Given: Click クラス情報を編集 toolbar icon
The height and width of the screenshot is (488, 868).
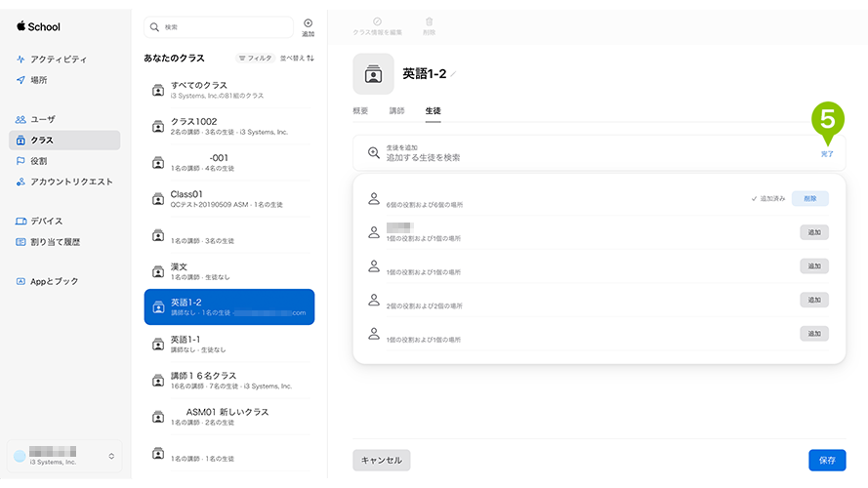Looking at the screenshot, I should pyautogui.click(x=378, y=26).
